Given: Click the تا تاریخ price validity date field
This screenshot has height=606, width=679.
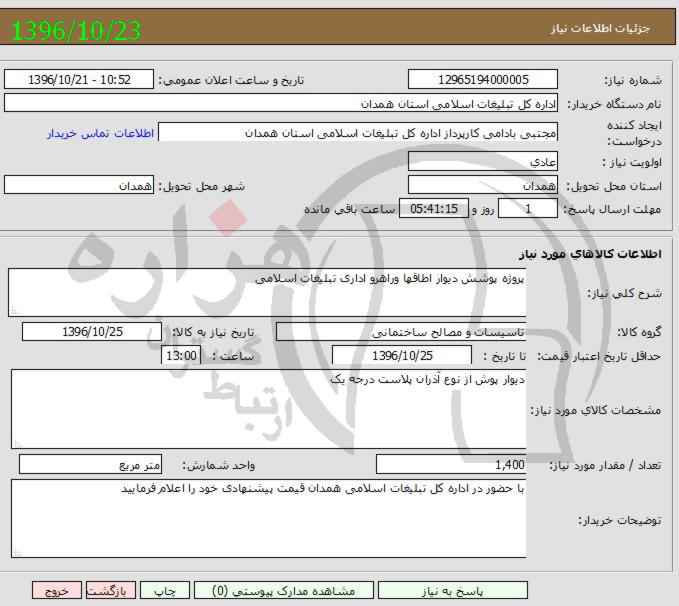Looking at the screenshot, I should (402, 356).
